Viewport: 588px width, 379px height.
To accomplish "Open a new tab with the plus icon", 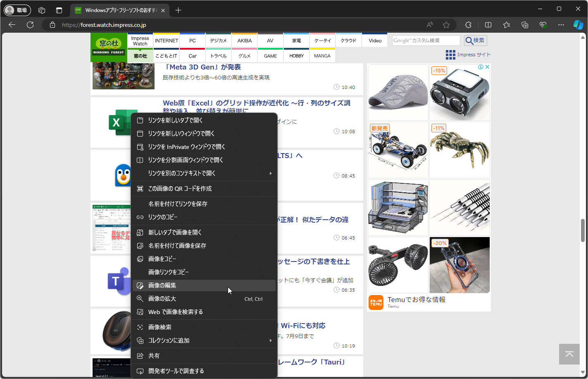I will coord(178,9).
